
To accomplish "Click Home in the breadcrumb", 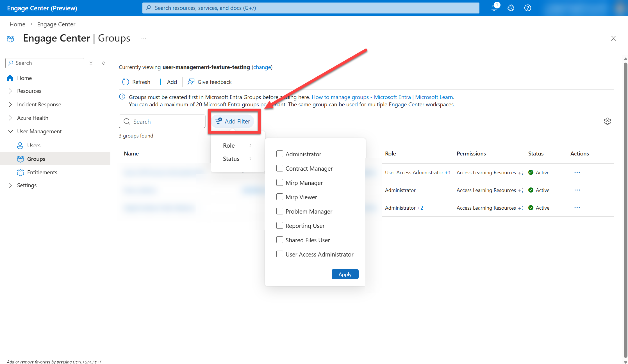I will point(17,24).
